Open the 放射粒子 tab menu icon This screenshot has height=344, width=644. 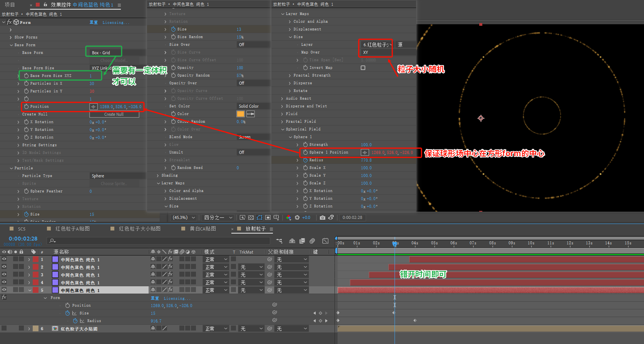[x=271, y=229]
